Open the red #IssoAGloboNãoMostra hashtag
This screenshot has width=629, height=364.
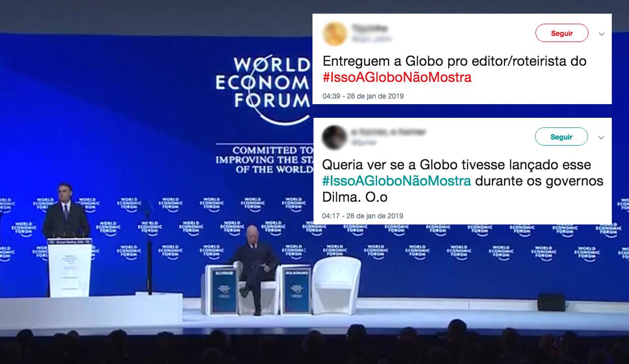[397, 77]
